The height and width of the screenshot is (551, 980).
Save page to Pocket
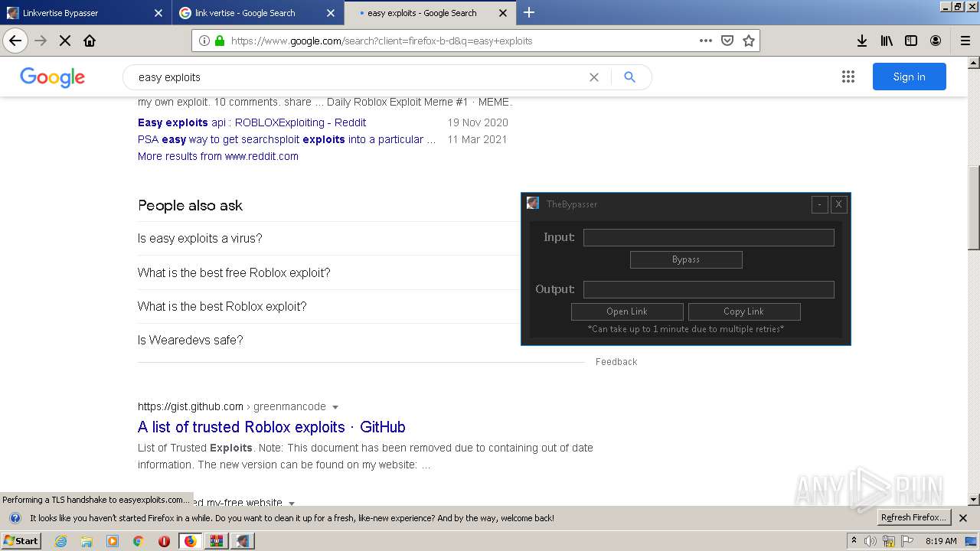[x=727, y=41]
